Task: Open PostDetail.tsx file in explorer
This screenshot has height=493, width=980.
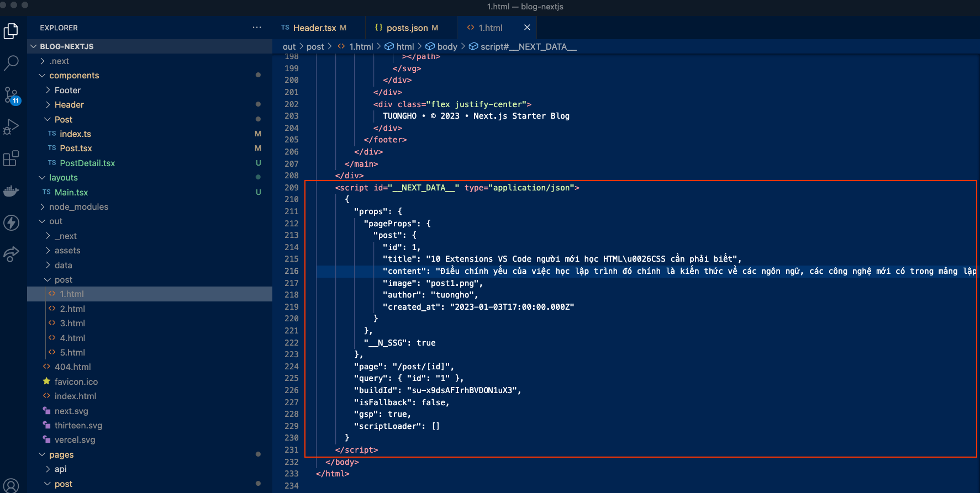Action: (x=87, y=163)
